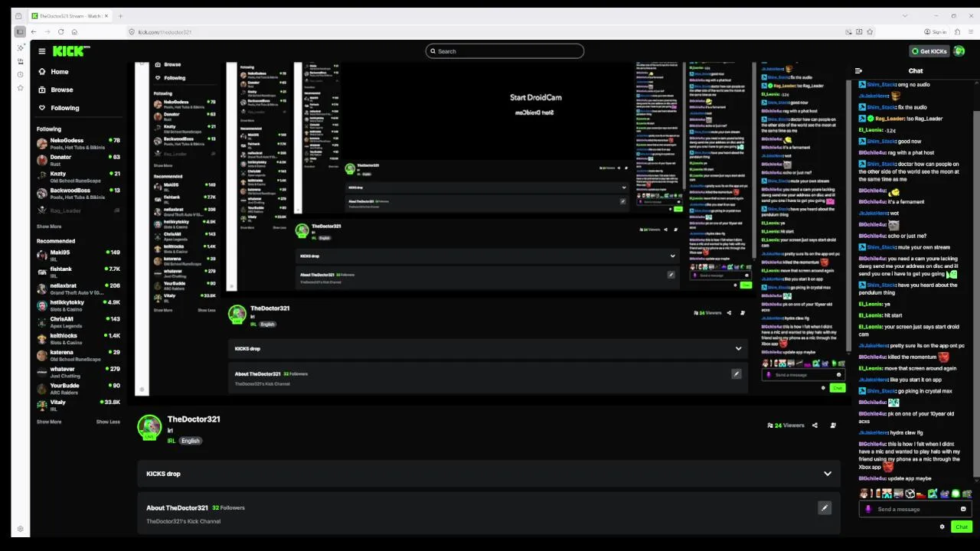Open katerena recommended channel
This screenshot has width=980, height=551.
click(79, 356)
